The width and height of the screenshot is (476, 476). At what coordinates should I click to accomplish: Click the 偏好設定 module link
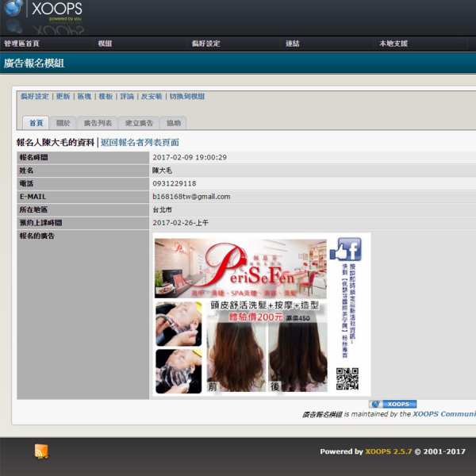35,96
